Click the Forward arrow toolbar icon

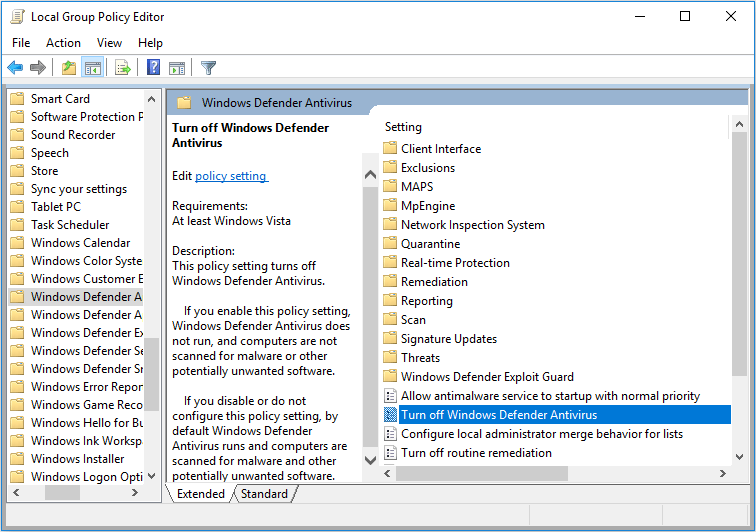pos(38,68)
